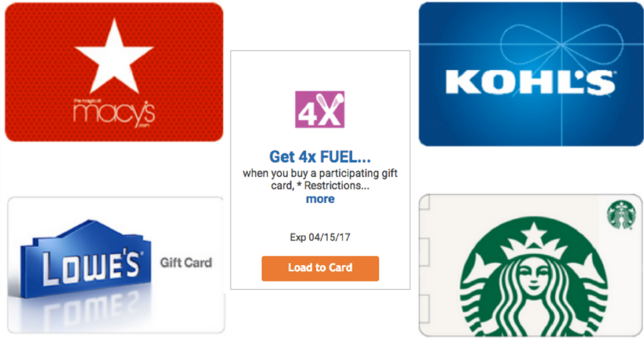
Task: Click the small Starbucks logo in card corner
Action: [622, 214]
